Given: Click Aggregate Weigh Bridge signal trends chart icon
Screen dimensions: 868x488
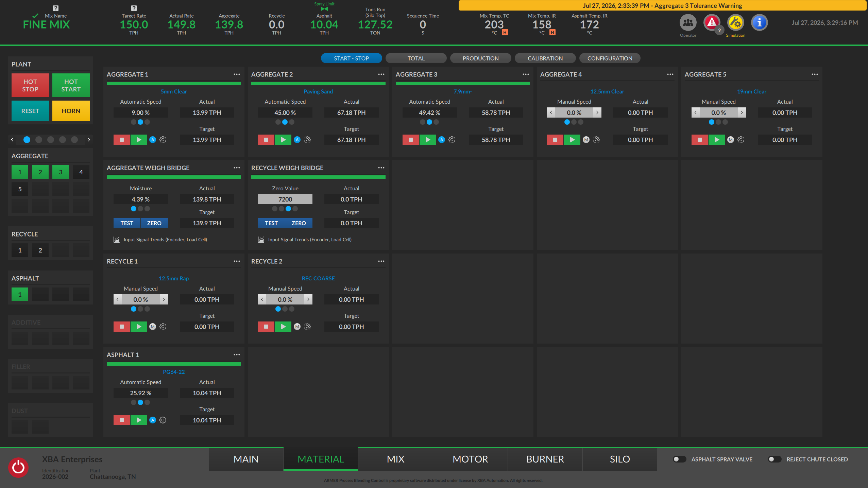Looking at the screenshot, I should pos(117,240).
